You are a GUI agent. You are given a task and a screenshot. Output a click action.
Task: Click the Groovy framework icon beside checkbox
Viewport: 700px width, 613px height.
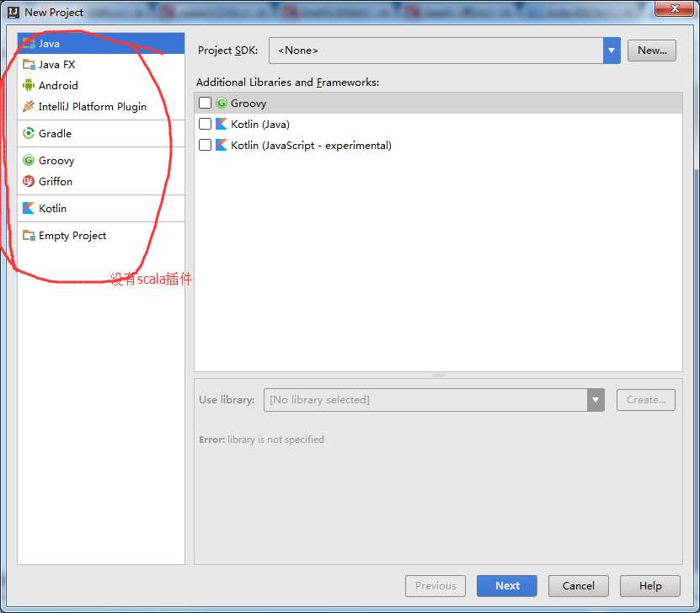pos(222,103)
